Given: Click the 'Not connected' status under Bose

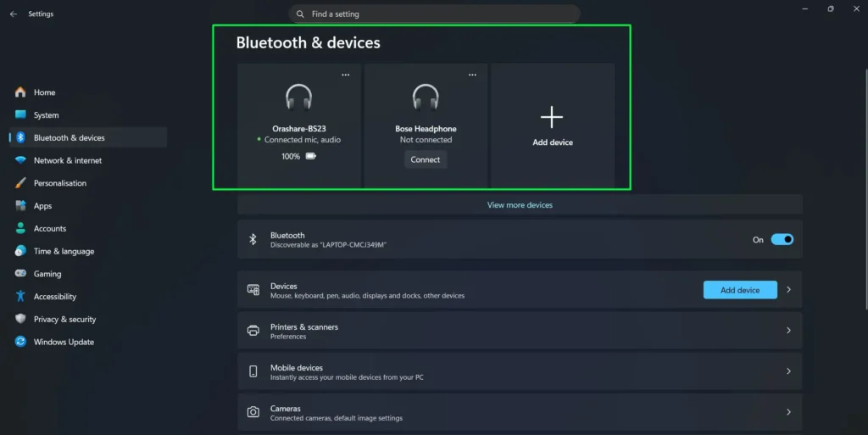Looking at the screenshot, I should click(426, 139).
